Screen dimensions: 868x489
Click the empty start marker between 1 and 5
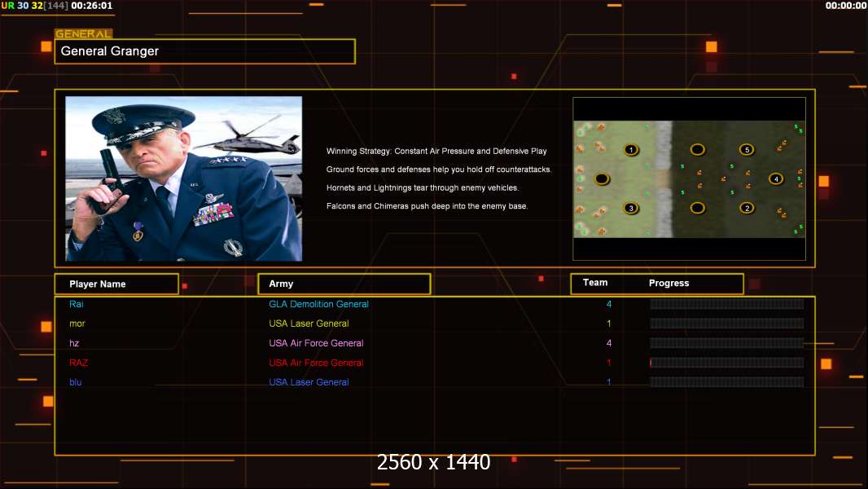point(698,149)
